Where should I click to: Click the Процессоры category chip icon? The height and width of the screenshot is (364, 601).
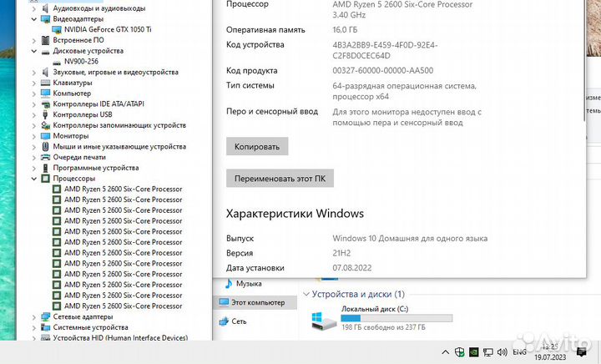click(x=45, y=179)
